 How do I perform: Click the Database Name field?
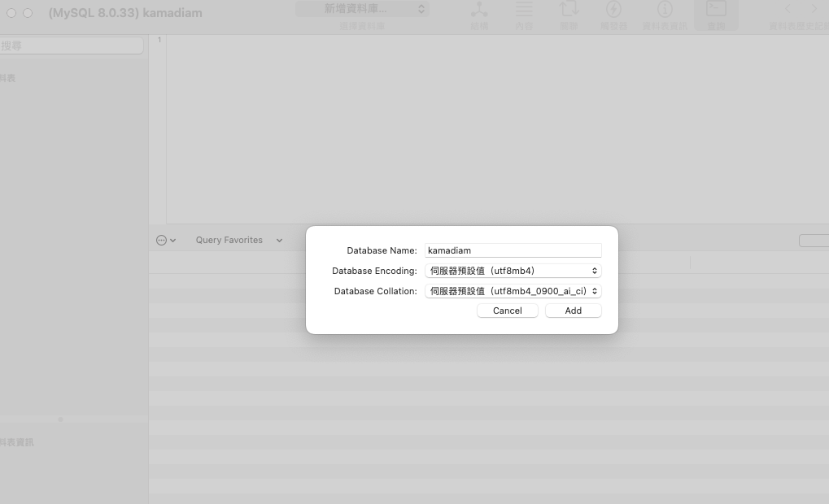tap(513, 250)
